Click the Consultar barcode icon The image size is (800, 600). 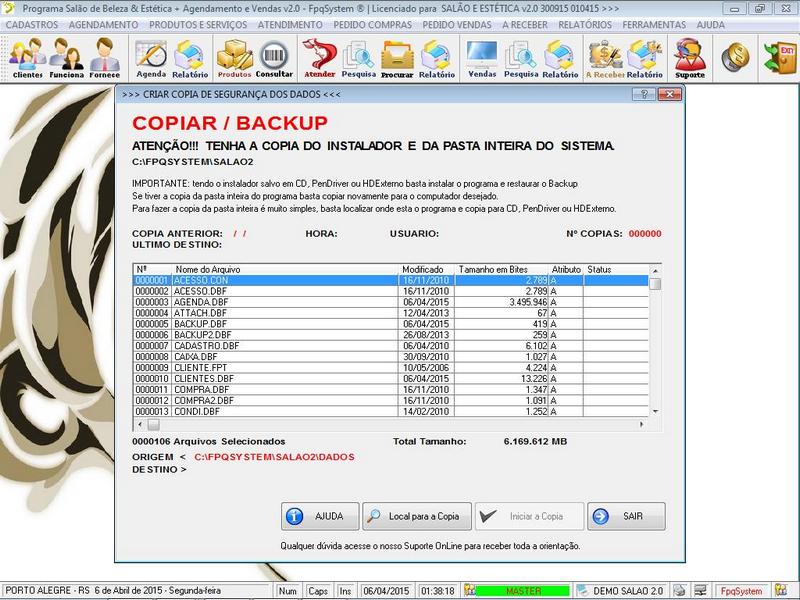tap(274, 58)
